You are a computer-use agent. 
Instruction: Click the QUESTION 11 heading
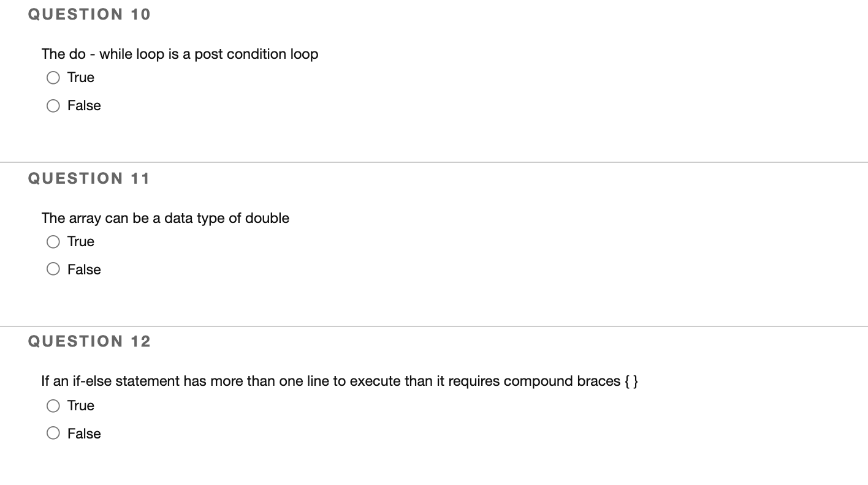(x=89, y=178)
